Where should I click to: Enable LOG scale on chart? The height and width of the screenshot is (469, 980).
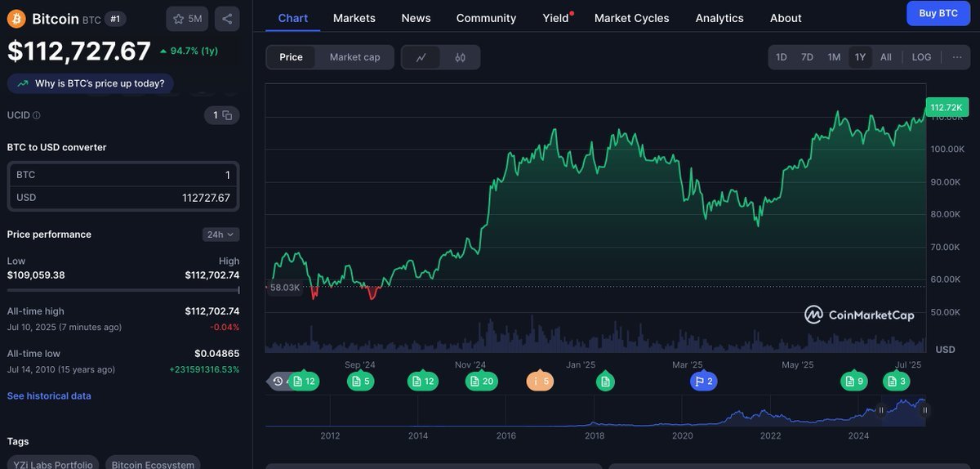click(921, 57)
